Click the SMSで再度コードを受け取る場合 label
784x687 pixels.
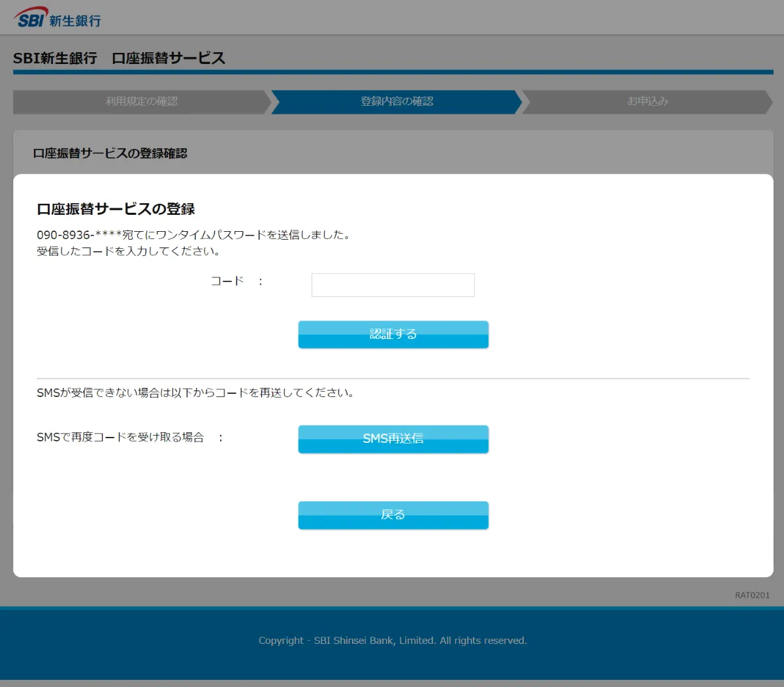(x=120, y=438)
